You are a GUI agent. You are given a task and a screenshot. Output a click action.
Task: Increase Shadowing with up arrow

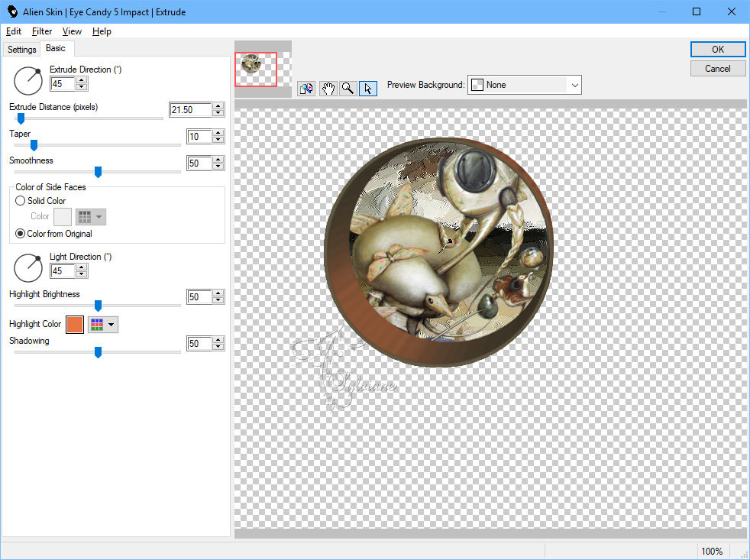(218, 340)
